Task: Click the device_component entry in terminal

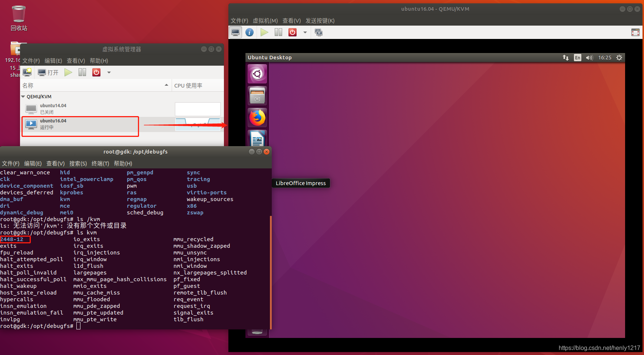Action: 27,186
